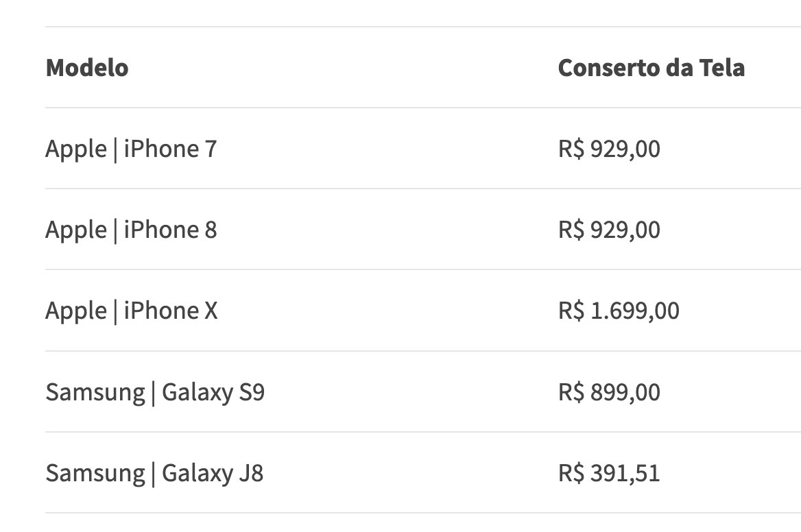Click the word Samsung in Galaxy S9 row
The width and height of the screenshot is (801, 532).
(x=95, y=392)
